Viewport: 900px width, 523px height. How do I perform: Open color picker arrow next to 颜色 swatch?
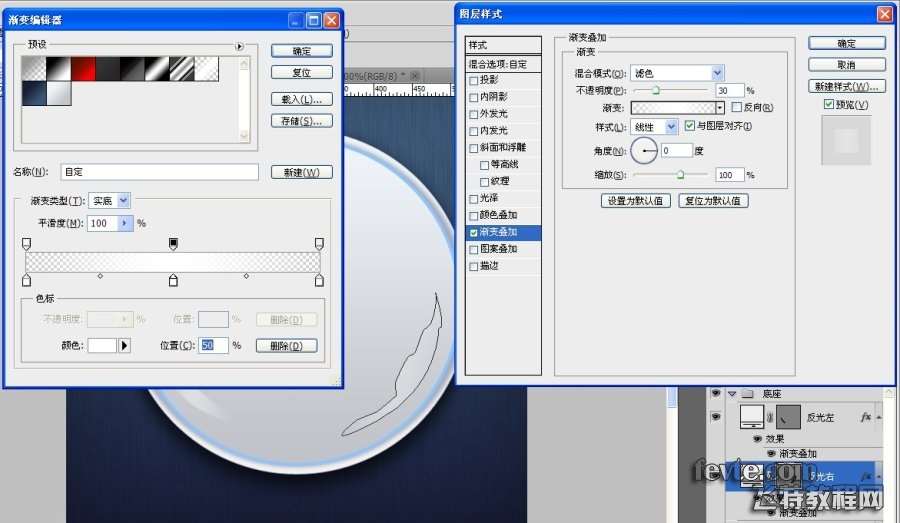[x=125, y=346]
